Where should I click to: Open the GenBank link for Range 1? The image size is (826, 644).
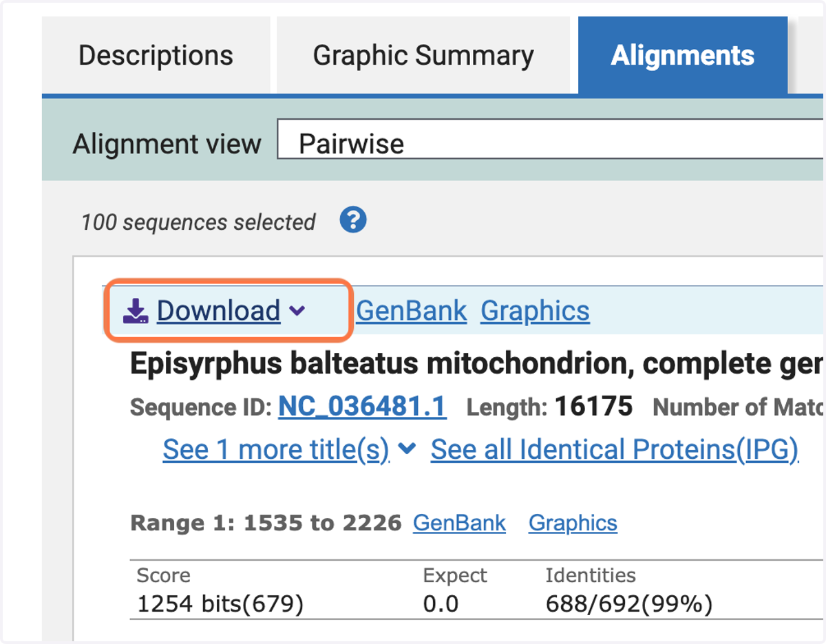pos(459,523)
